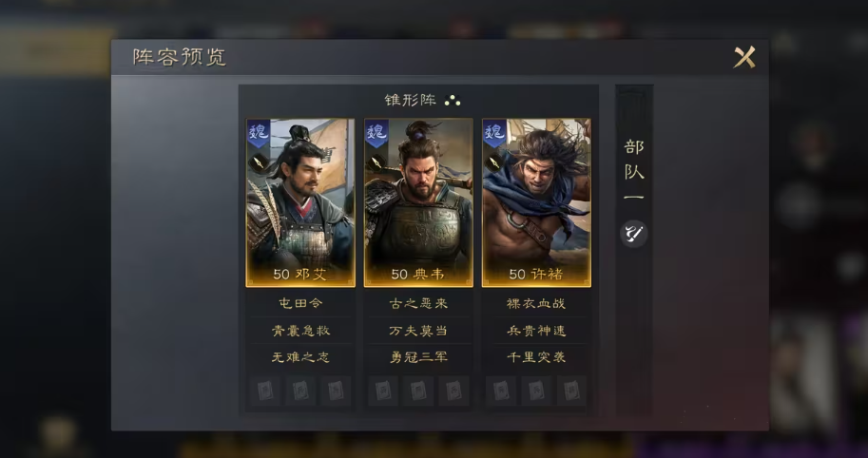Close the 阵容预览 lineup preview panel

744,57
